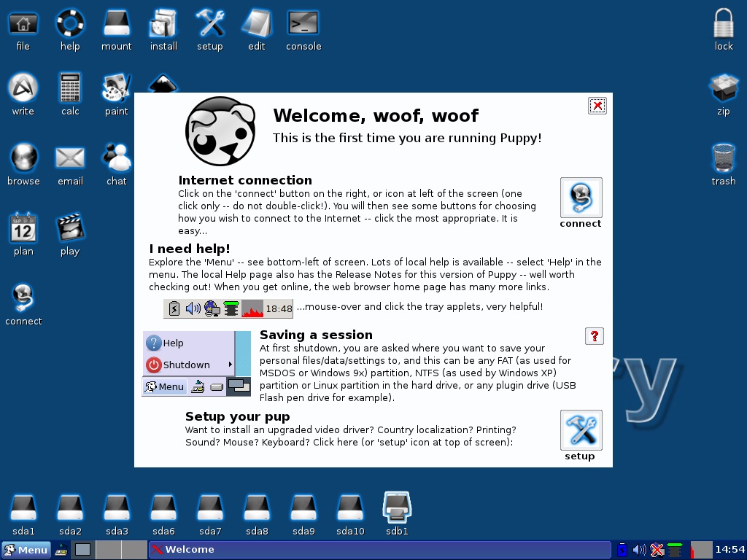The width and height of the screenshot is (747, 560).
Task: Click the CPU load graph tray applet
Action: click(701, 550)
